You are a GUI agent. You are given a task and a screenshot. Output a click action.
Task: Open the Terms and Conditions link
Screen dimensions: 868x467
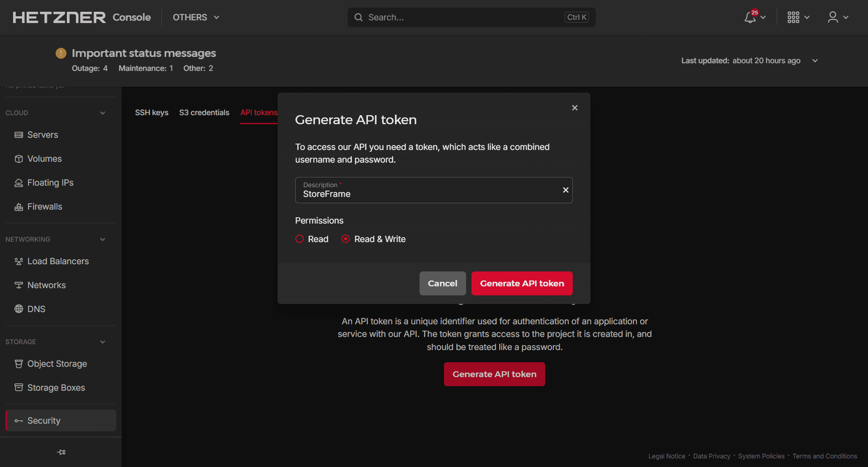(825, 456)
